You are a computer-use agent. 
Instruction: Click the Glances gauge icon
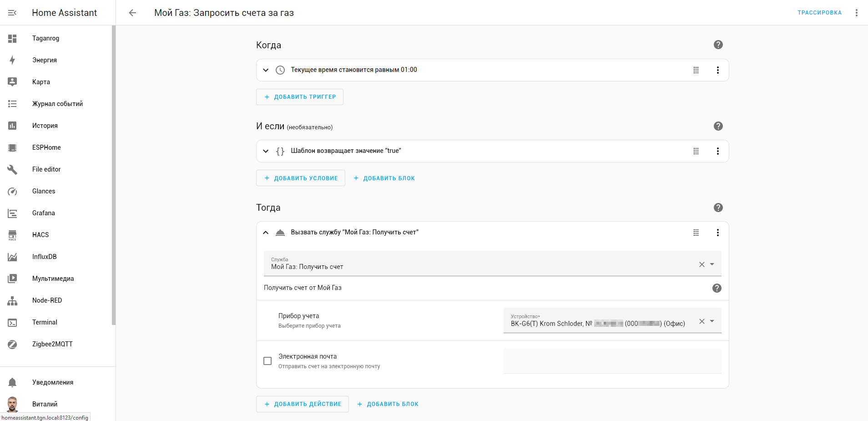12,191
